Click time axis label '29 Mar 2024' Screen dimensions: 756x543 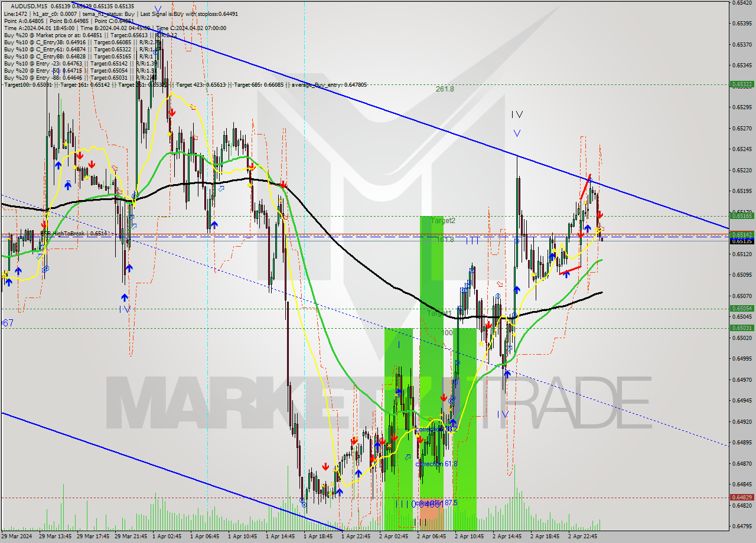tap(17, 537)
